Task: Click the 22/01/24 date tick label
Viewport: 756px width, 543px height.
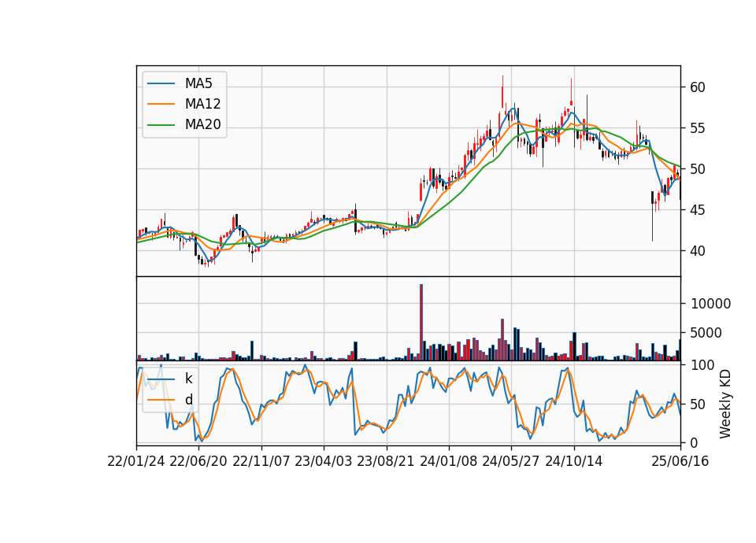Action: click(136, 461)
